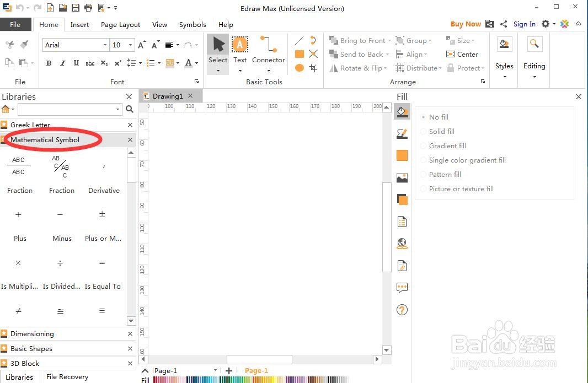This screenshot has width=588, height=383.
Task: Open the File Recovery tab
Action: 67,376
